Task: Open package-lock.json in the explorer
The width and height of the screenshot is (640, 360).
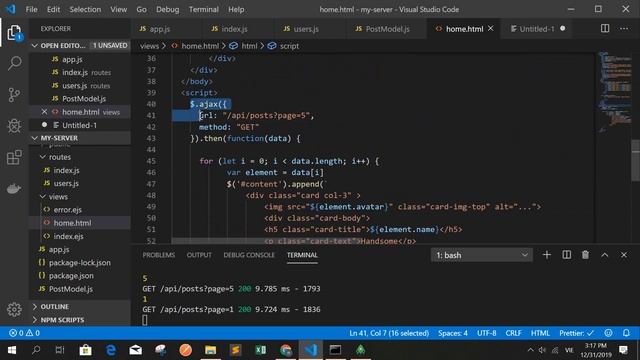Action: tap(80, 263)
